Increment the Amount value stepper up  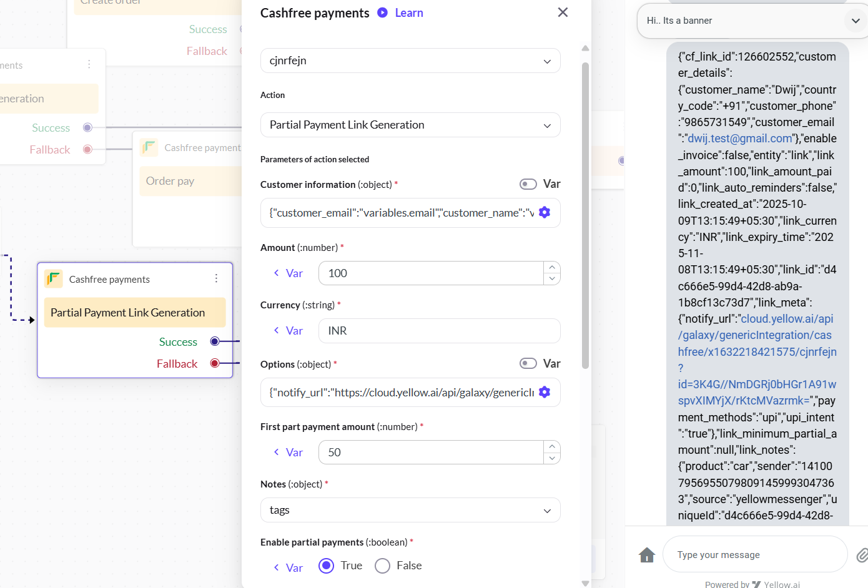click(x=552, y=267)
